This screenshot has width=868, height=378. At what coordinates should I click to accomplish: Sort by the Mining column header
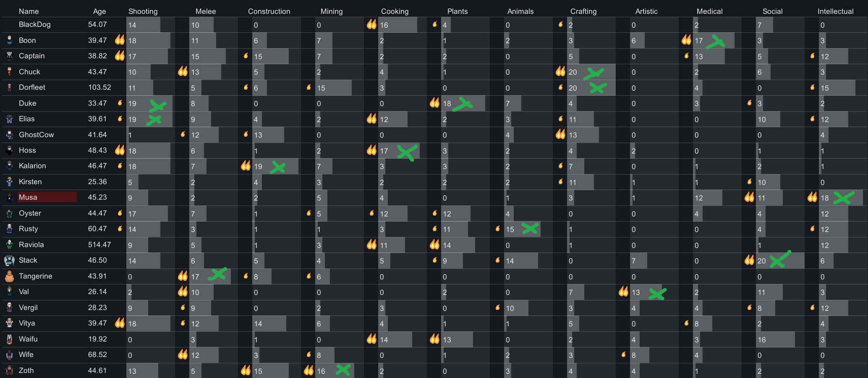[x=332, y=11]
